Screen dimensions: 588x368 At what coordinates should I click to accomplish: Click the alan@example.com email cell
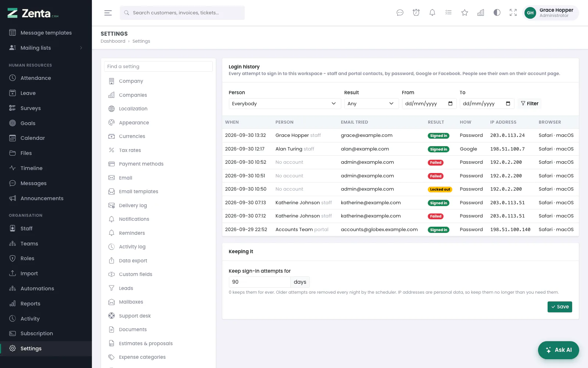tap(365, 149)
